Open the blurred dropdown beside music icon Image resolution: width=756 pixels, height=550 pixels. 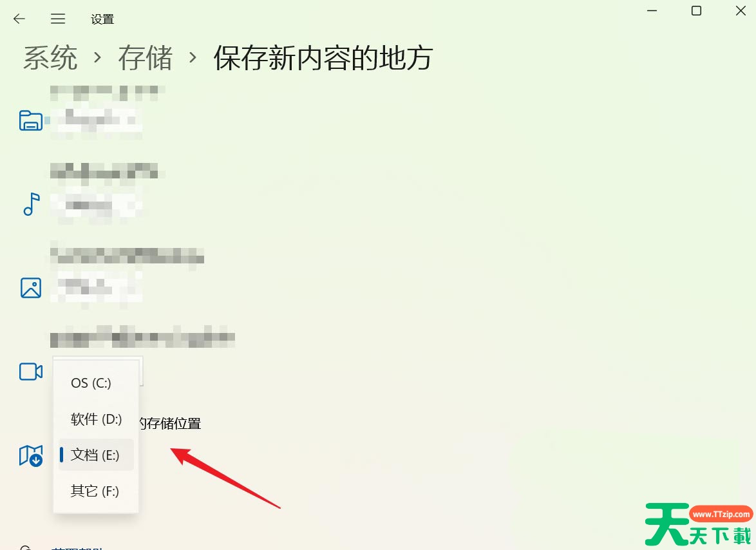(x=97, y=205)
